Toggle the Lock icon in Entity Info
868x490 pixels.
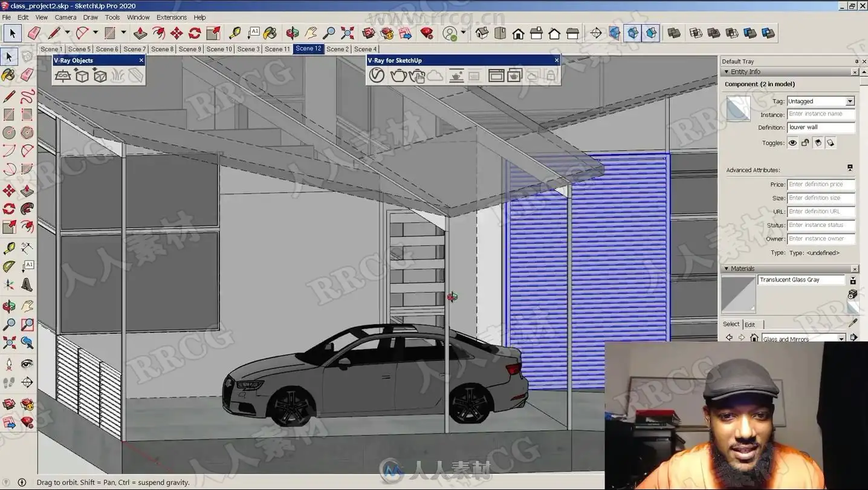(805, 143)
